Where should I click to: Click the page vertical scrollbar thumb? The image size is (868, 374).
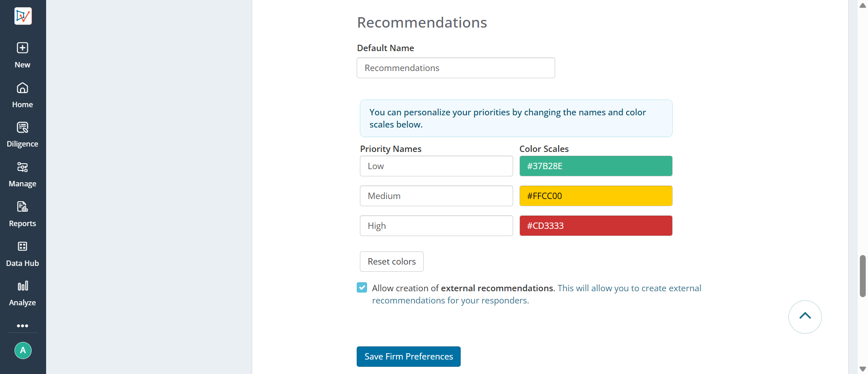coord(863,276)
